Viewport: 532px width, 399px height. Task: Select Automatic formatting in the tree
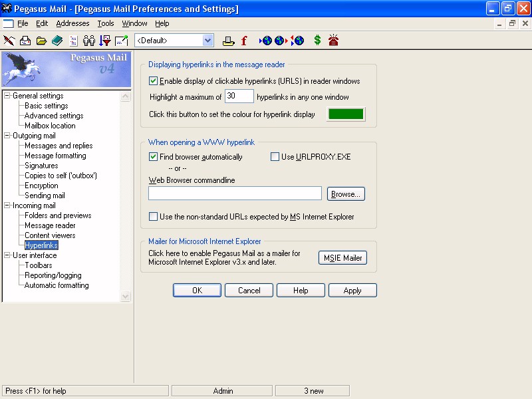coord(57,285)
